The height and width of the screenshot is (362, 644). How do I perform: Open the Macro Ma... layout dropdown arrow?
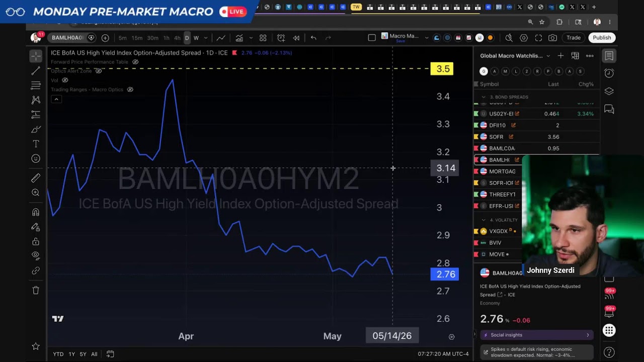[427, 38]
